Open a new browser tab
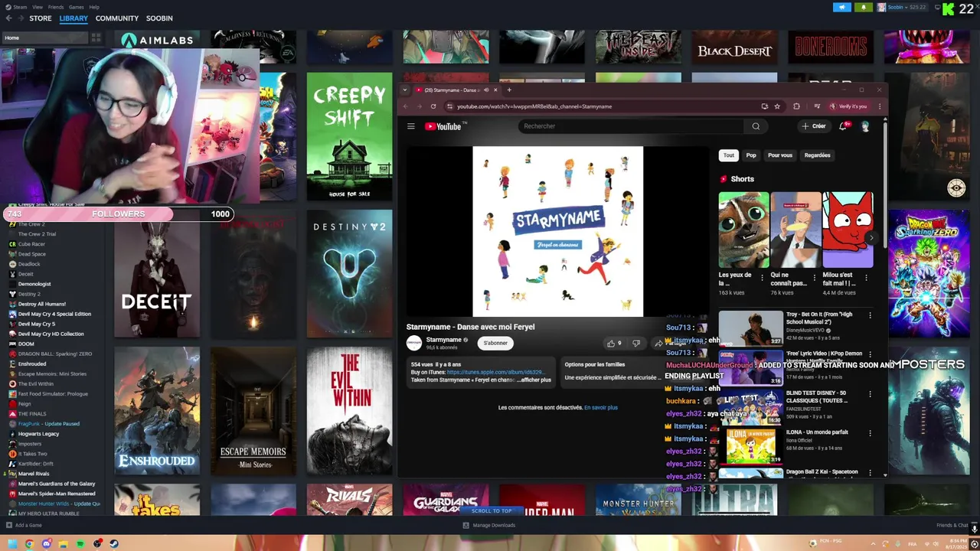The image size is (980, 551). [x=509, y=90]
